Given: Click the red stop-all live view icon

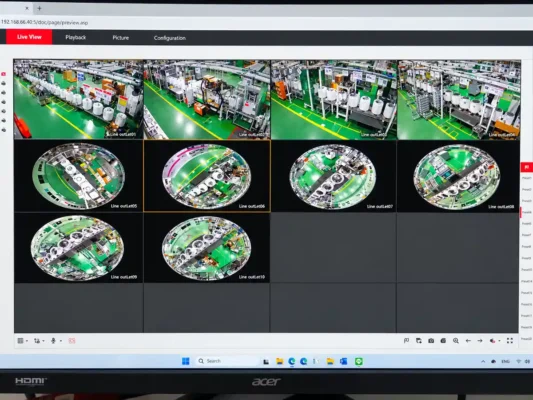Looking at the screenshot, I should (x=72, y=341).
